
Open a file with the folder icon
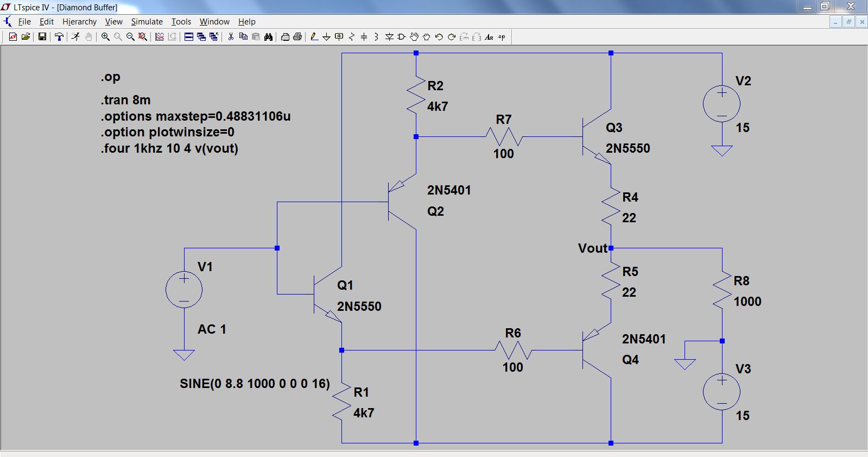pos(26,37)
